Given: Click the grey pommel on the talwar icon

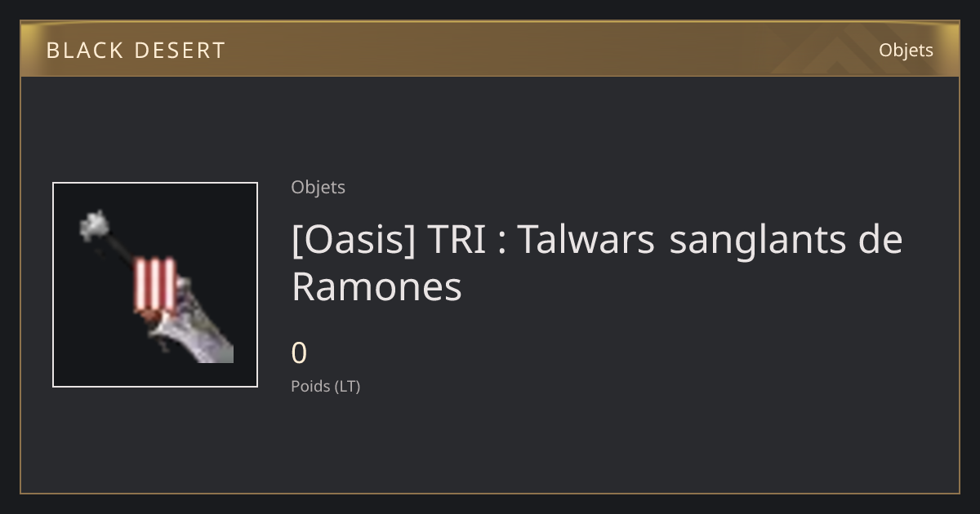Looking at the screenshot, I should click(96, 224).
